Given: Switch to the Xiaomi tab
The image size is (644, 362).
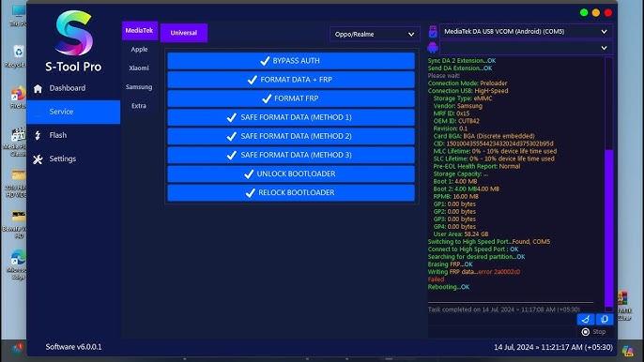Looking at the screenshot, I should point(139,68).
